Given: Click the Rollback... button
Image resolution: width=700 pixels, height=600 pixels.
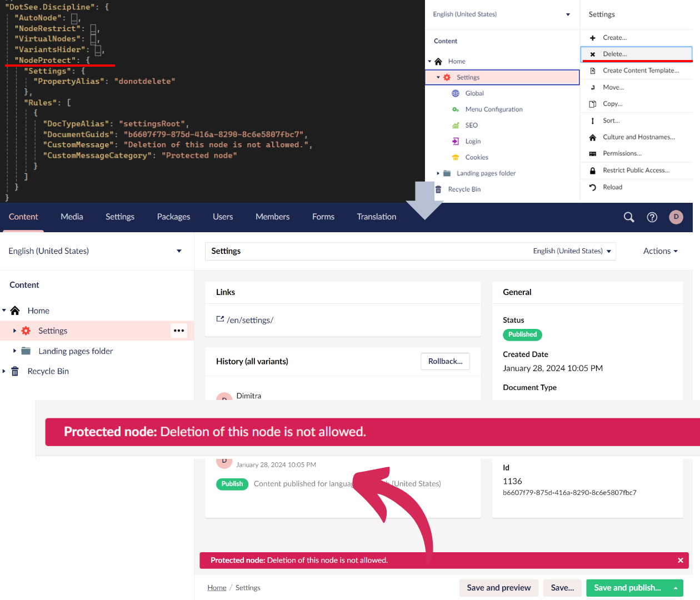Looking at the screenshot, I should (445, 361).
